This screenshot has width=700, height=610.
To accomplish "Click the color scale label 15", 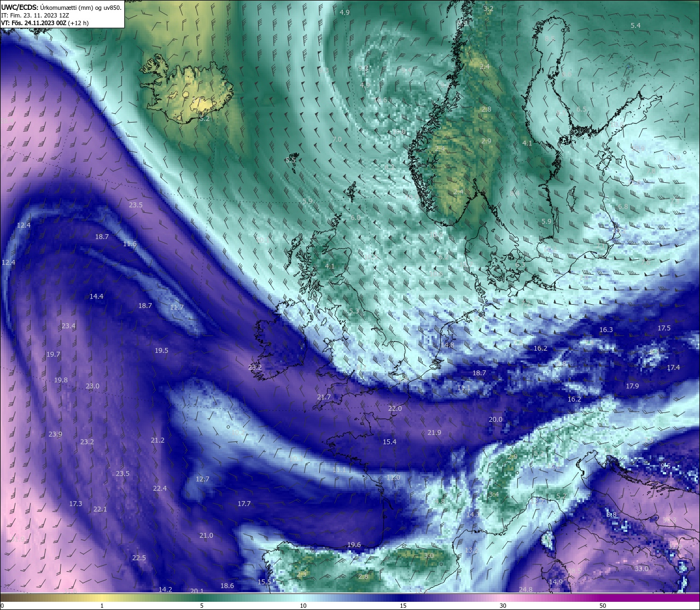I will point(403,606).
